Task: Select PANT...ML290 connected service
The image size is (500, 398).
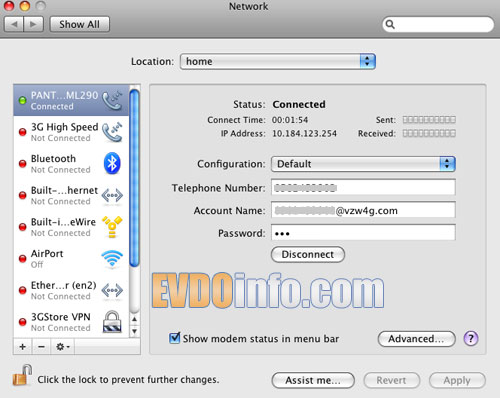Action: coord(71,100)
